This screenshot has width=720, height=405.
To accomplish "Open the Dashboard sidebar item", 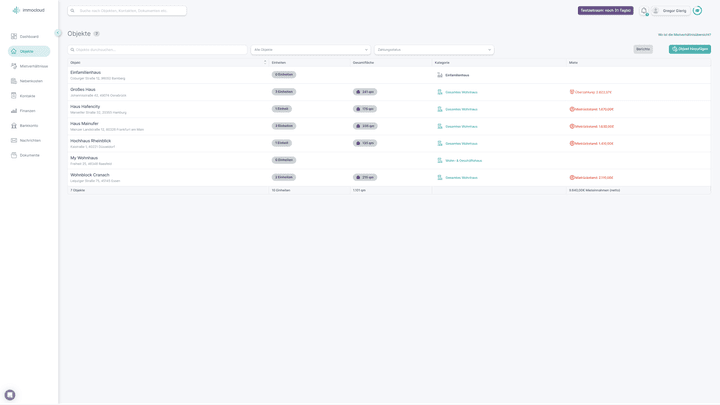I will tap(29, 37).
